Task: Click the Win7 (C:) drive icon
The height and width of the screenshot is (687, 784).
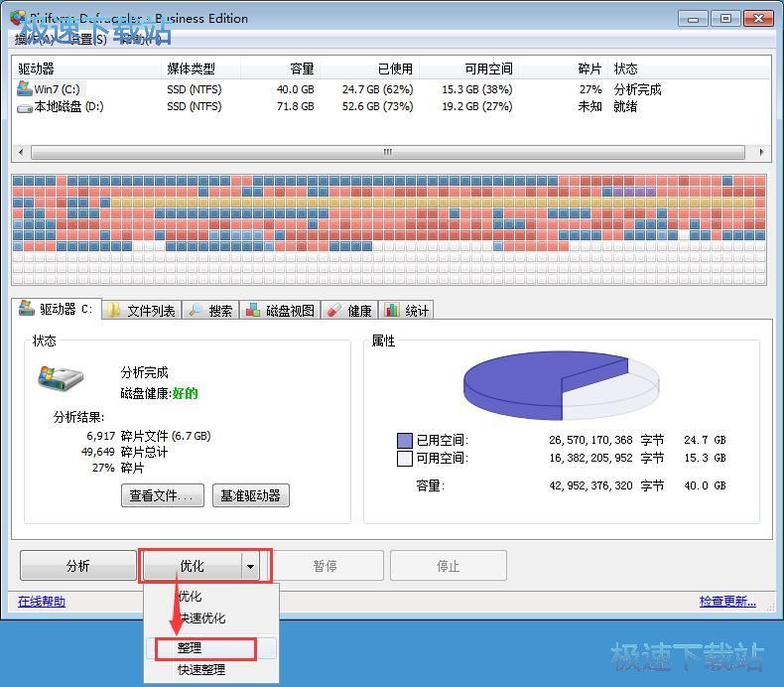Action: [x=25, y=88]
